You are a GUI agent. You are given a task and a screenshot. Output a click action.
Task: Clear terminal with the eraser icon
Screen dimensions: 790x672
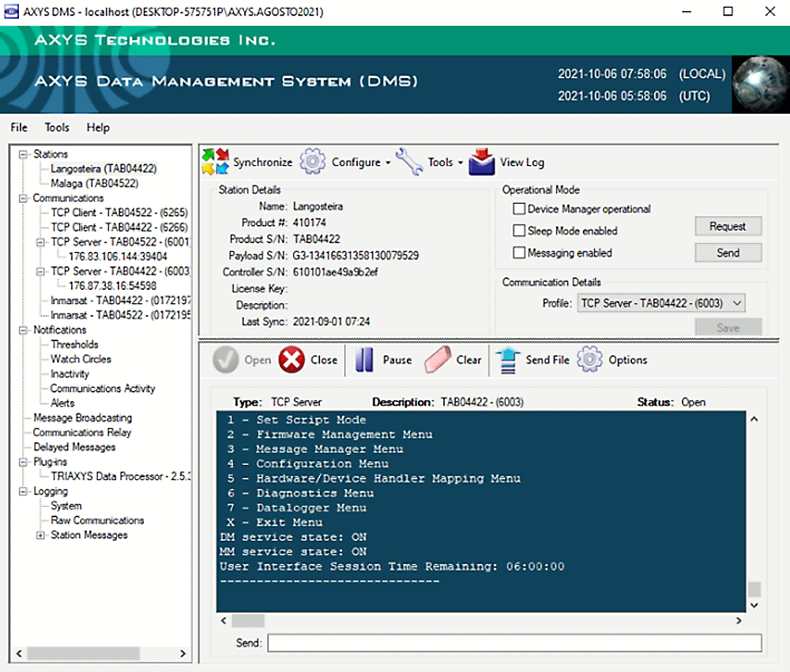(438, 360)
